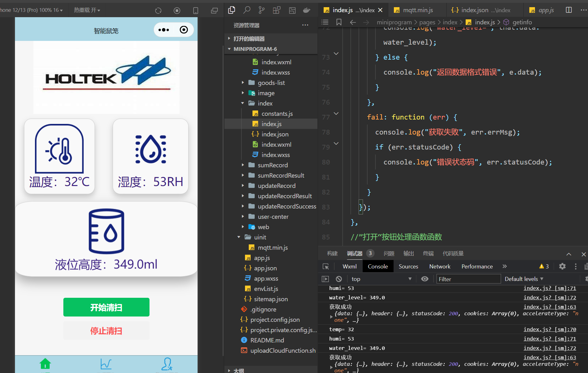Switch to the 终端 panel tab
The width and height of the screenshot is (588, 373).
(x=428, y=253)
